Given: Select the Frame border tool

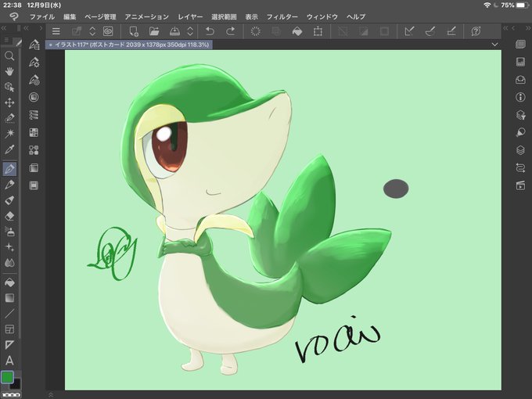Looking at the screenshot, I should (x=9, y=329).
